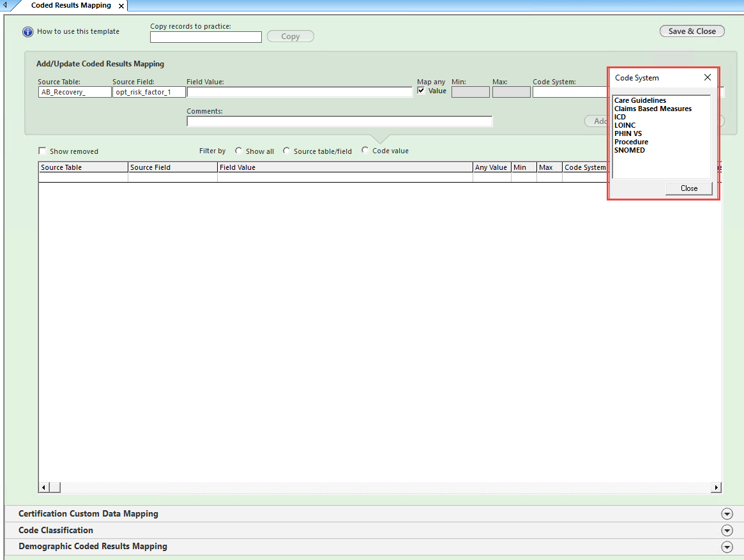Choose Claims Based Measures in the list
744x560 pixels.
(x=653, y=109)
